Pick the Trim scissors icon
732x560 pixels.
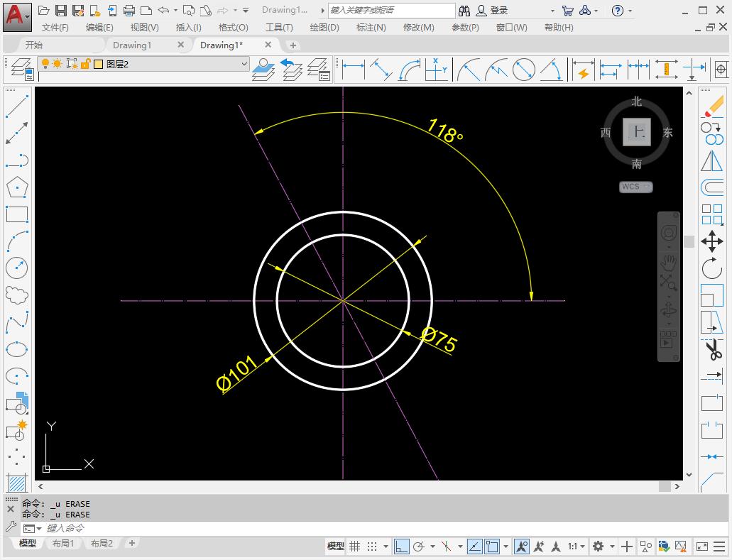713,350
